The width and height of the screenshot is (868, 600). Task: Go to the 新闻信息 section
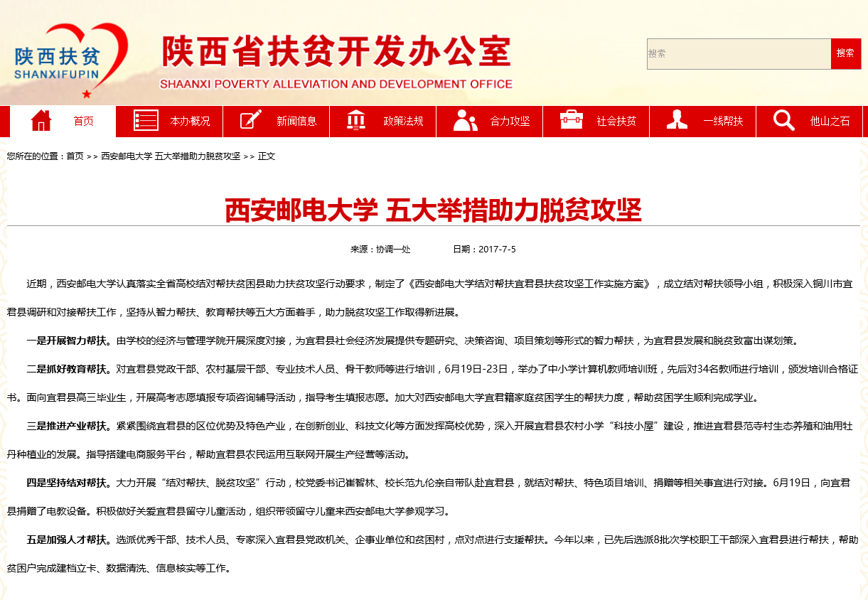[x=296, y=122]
